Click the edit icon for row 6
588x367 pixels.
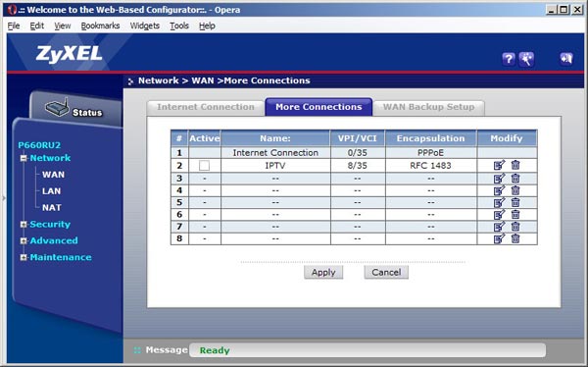tap(499, 215)
